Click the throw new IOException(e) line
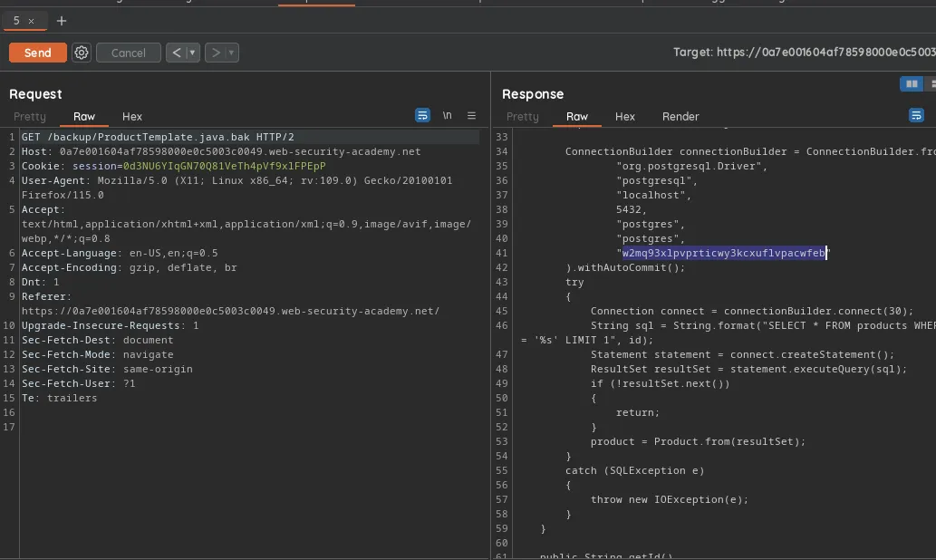This screenshot has height=560, width=936. [x=670, y=499]
